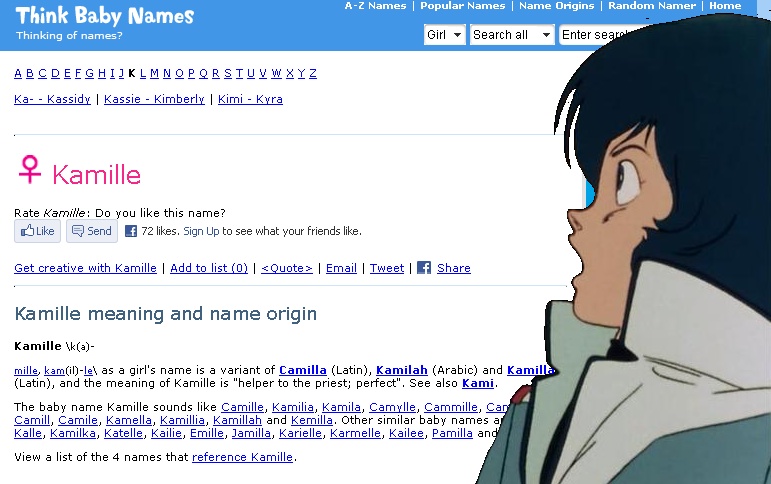
Task: Click Get creative with Kamille link
Action: point(86,268)
